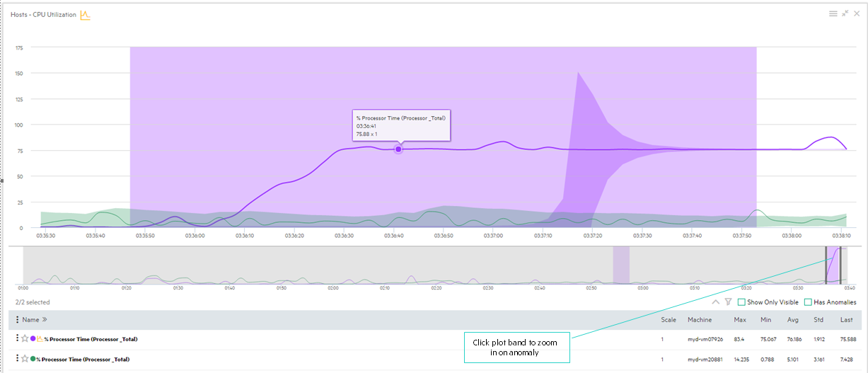Image resolution: width=868 pixels, height=373 pixels.
Task: Sort legend by the Avg column header
Action: (792, 320)
